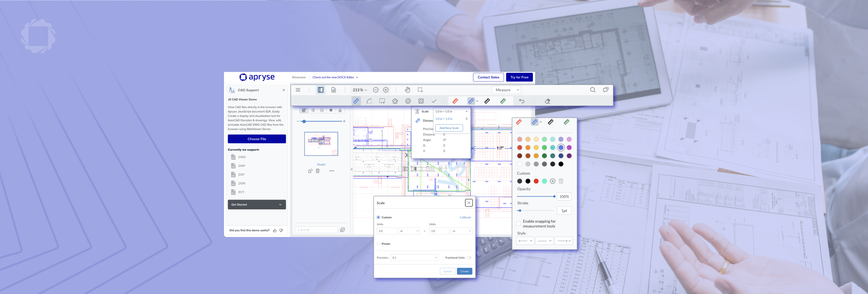Delete the 1.0 in = 1.0 in scale
Screen dimensions: 868x294
click(466, 119)
